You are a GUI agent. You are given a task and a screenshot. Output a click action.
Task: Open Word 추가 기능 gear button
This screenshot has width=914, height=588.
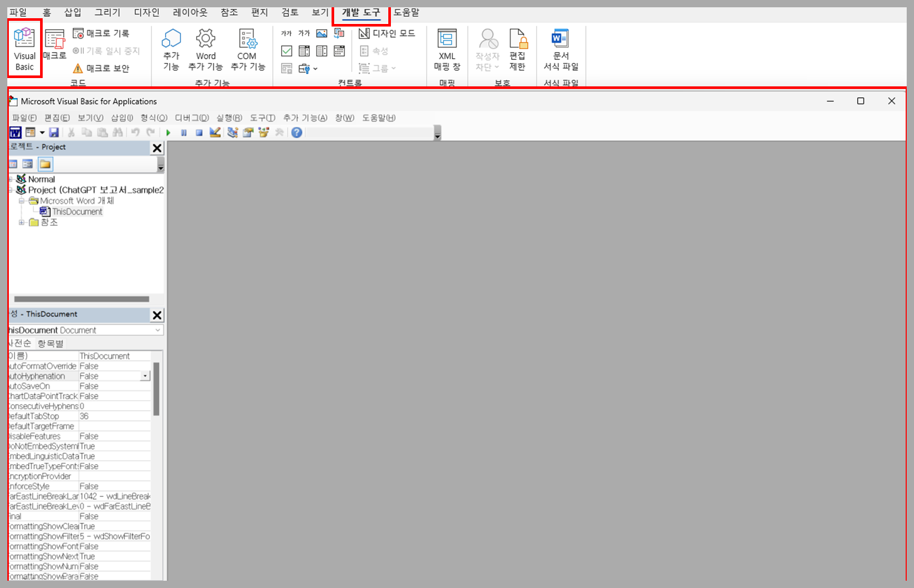coord(206,49)
